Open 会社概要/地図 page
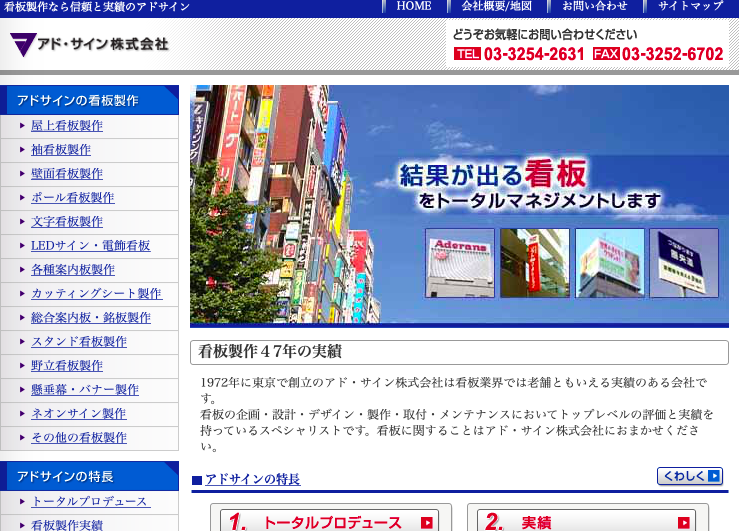This screenshot has height=531, width=739. 496,6
